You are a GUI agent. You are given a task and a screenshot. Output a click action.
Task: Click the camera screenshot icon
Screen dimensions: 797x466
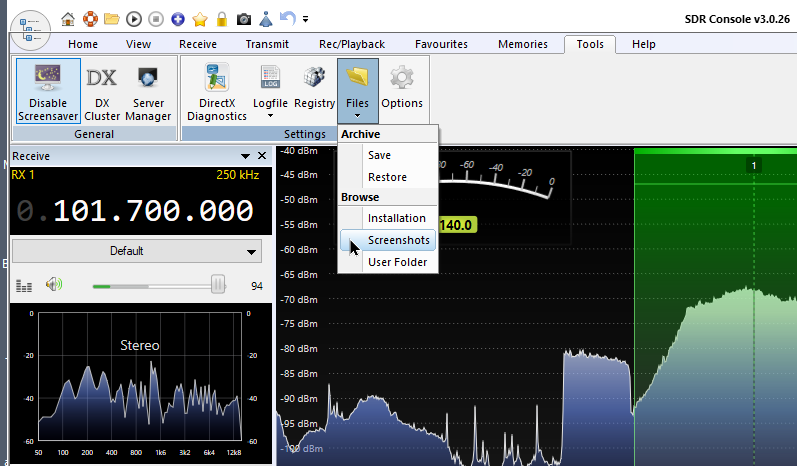(x=244, y=18)
